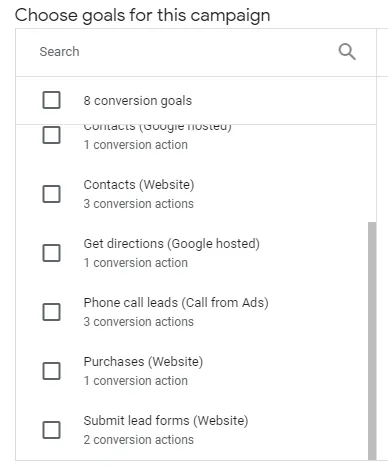Click 3 conversion actions under Contacts (Website)
The image size is (388, 469).
139,204
